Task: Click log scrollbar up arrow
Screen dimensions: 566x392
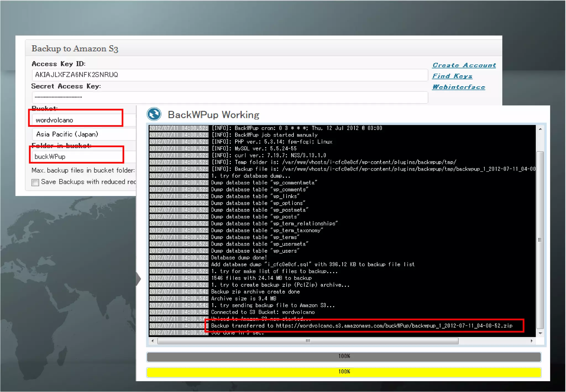Action: click(540, 129)
